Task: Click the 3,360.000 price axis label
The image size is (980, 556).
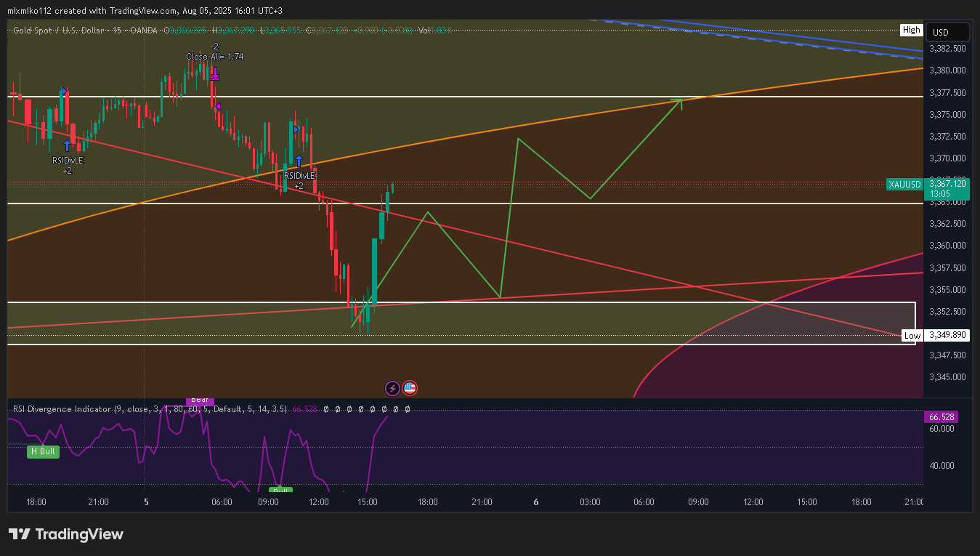Action: coord(947,246)
